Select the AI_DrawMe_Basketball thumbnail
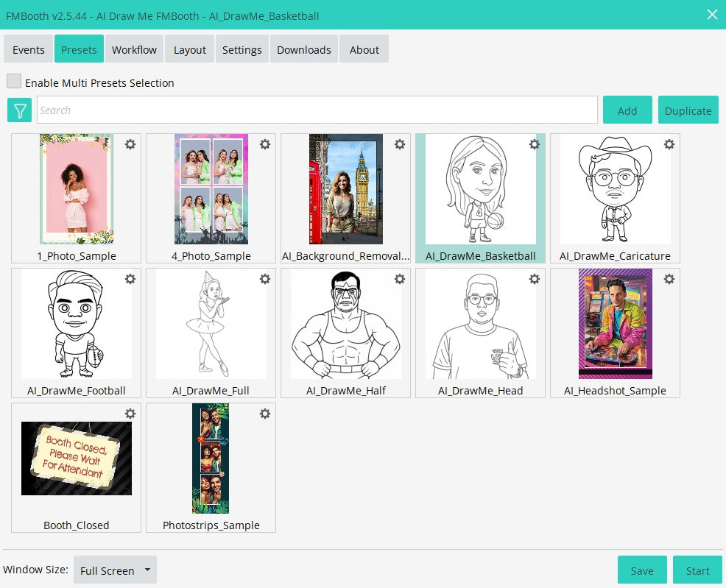This screenshot has height=588, width=726. click(481, 188)
